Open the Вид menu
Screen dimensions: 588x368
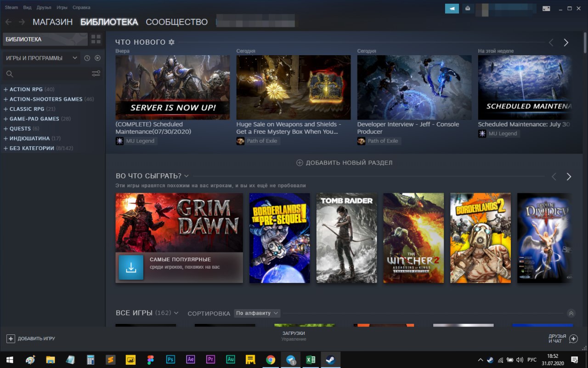[x=27, y=7]
